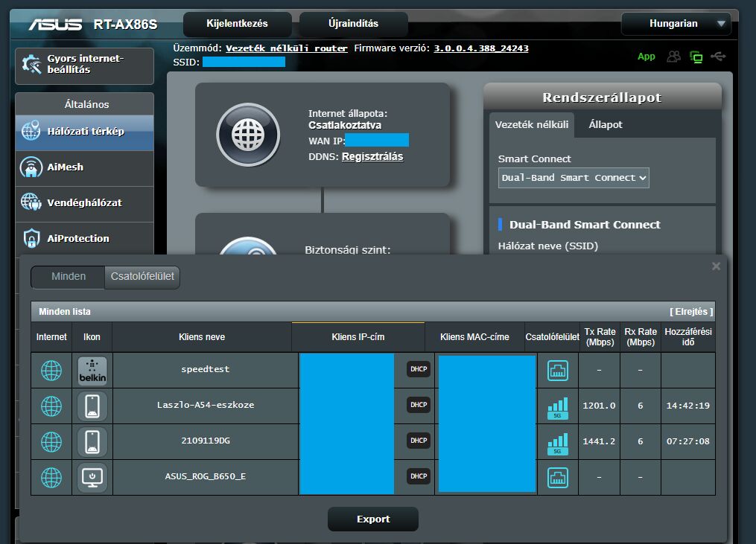Click the internet globe icon in speedtest row
This screenshot has height=544, width=756.
[x=51, y=370]
